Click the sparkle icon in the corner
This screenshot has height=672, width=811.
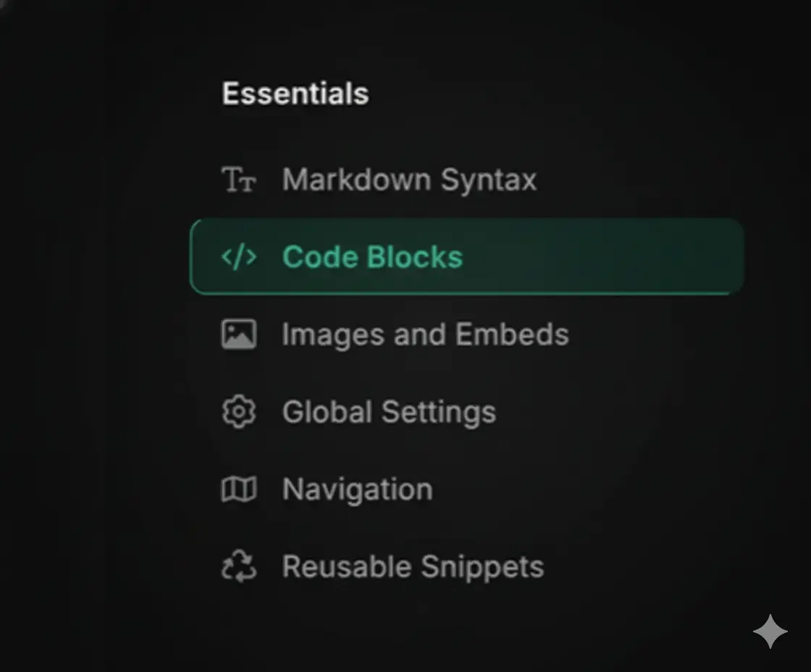point(770,631)
